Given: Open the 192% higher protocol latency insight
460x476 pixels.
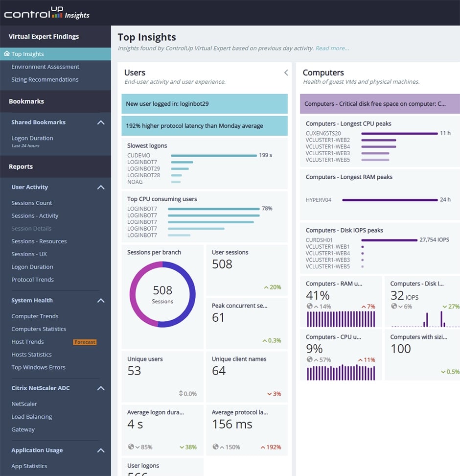Looking at the screenshot, I should (x=205, y=126).
